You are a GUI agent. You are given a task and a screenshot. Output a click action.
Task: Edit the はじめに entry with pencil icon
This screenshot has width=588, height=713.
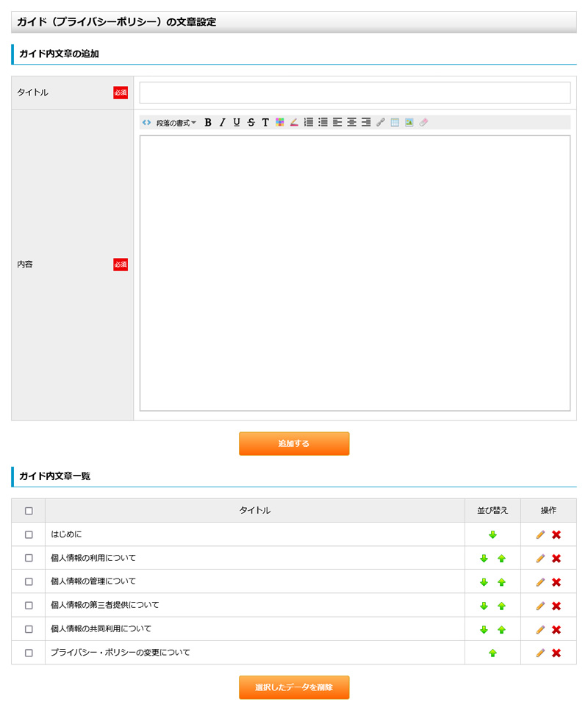tap(540, 535)
